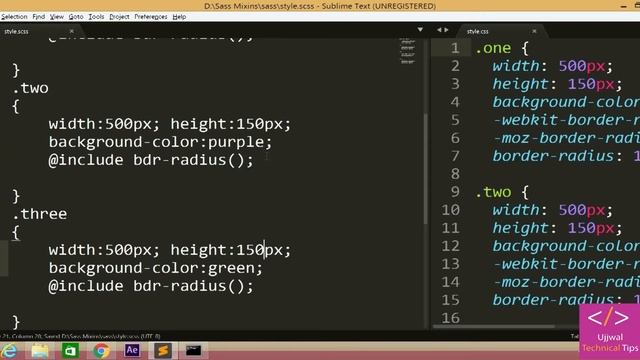Open the View menu
This screenshot has height=360, width=640.
pyautogui.click(x=57, y=17)
